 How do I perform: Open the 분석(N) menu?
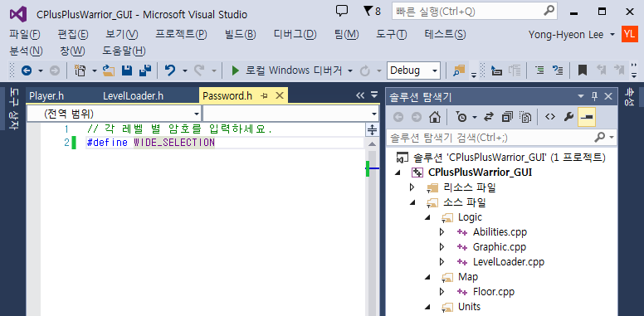[26, 51]
